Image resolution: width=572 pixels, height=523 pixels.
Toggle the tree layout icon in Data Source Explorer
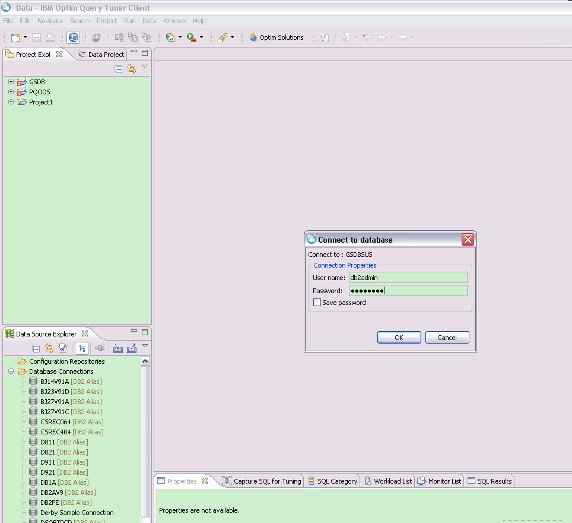[82, 349]
